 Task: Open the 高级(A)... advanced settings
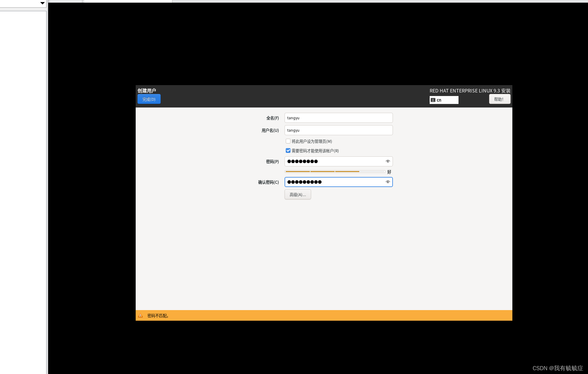point(298,195)
